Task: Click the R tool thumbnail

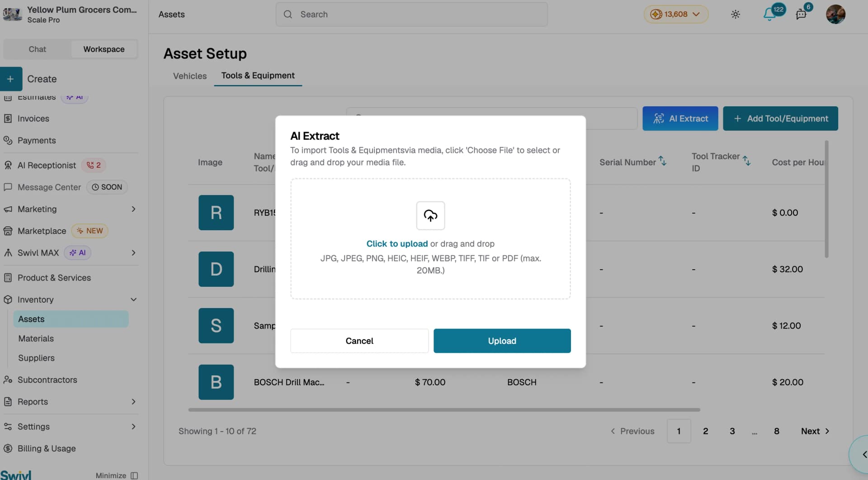Action: coord(216,213)
